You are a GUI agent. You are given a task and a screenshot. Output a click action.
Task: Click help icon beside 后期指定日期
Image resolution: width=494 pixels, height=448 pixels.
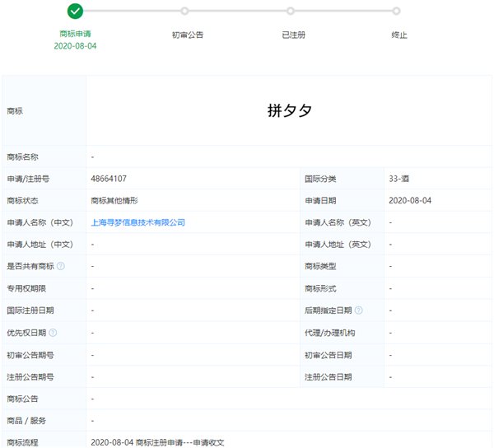[358, 310]
